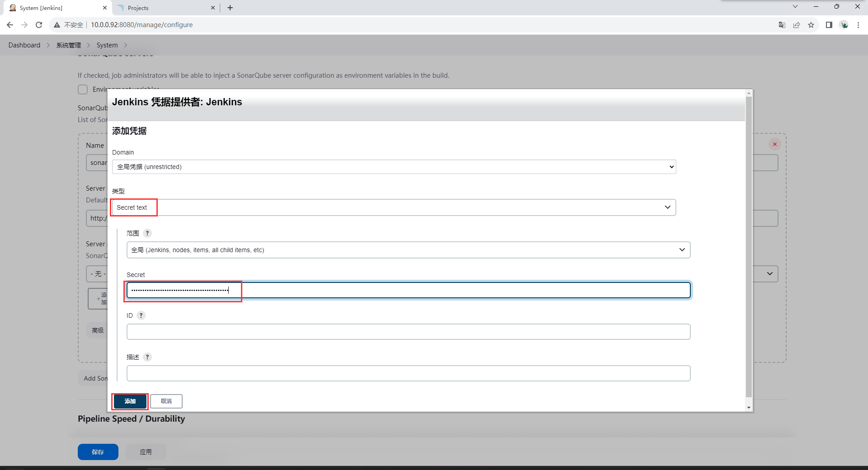Go back with browser back arrow
This screenshot has height=470, width=868.
coord(10,25)
